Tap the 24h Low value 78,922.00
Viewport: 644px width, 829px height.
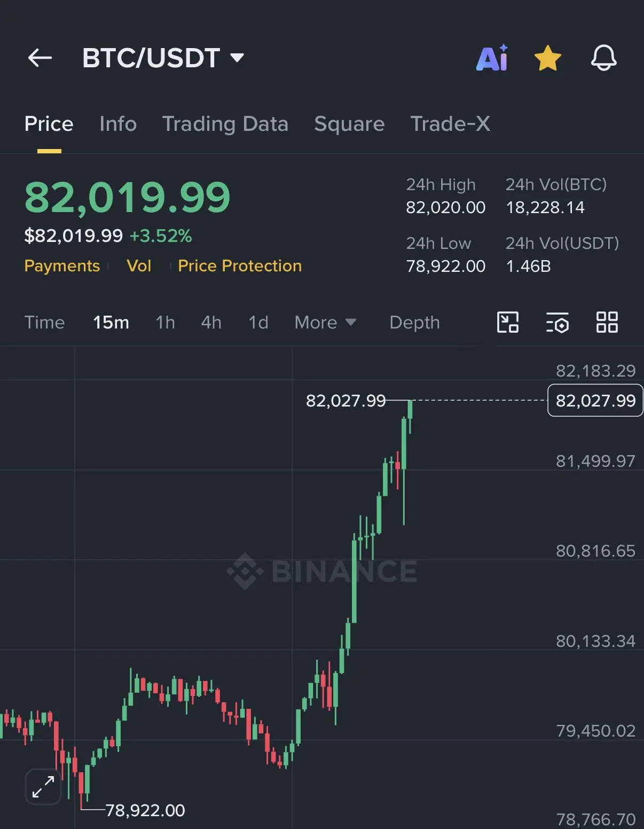click(x=446, y=266)
